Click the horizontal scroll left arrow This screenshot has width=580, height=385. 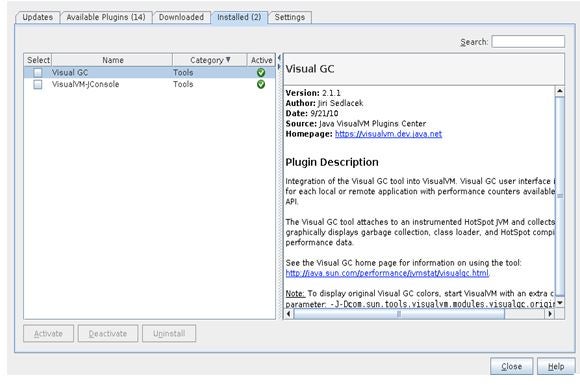(289, 314)
